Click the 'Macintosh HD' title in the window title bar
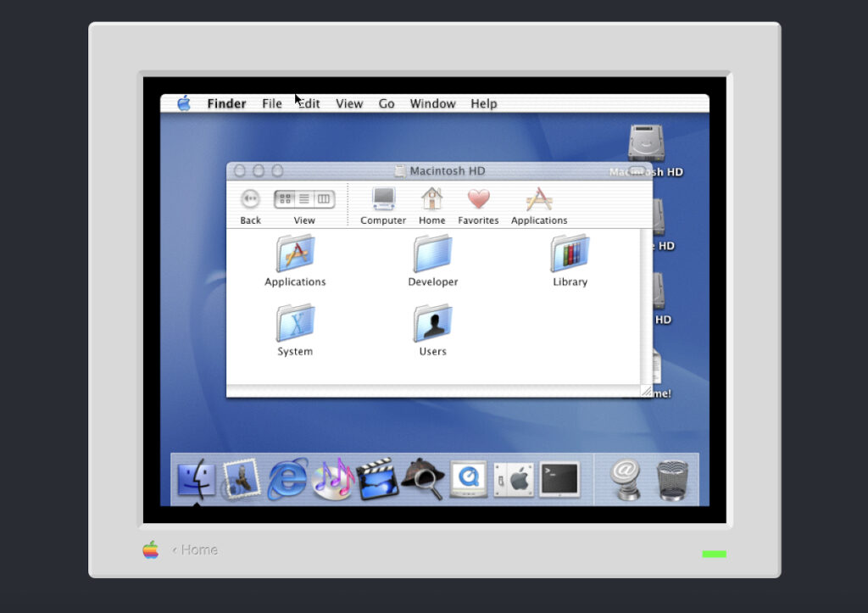 [x=448, y=171]
